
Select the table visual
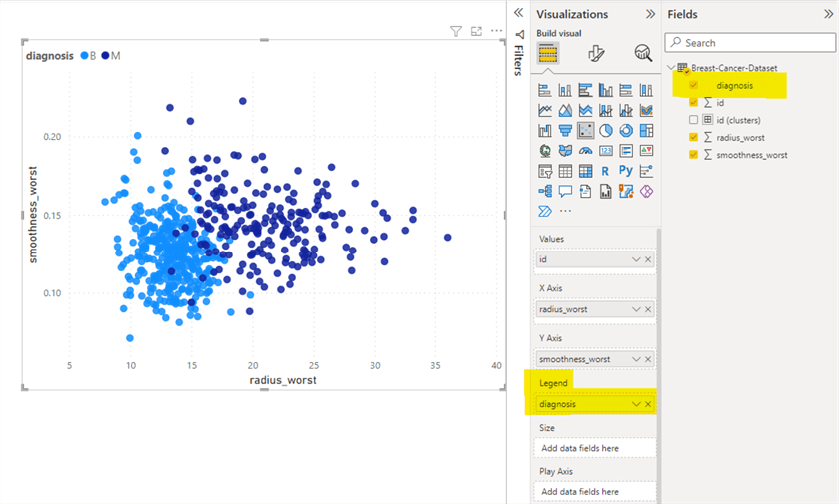tap(565, 171)
